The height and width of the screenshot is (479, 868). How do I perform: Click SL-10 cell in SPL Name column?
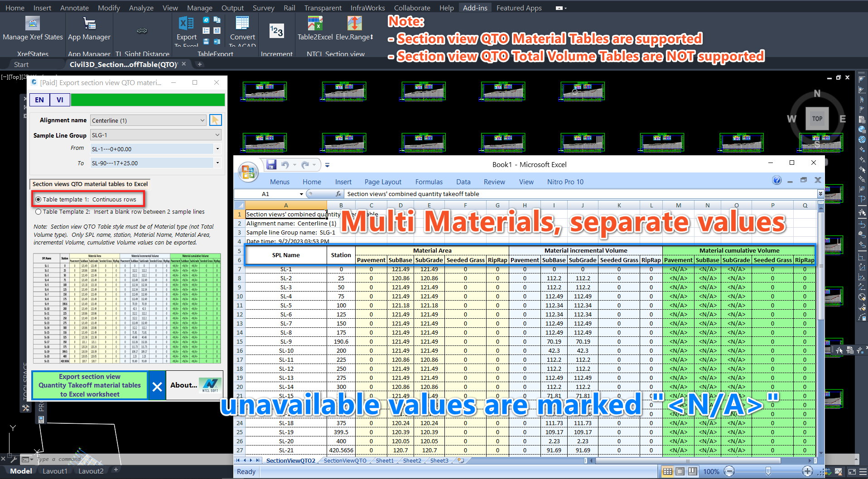[286, 350]
